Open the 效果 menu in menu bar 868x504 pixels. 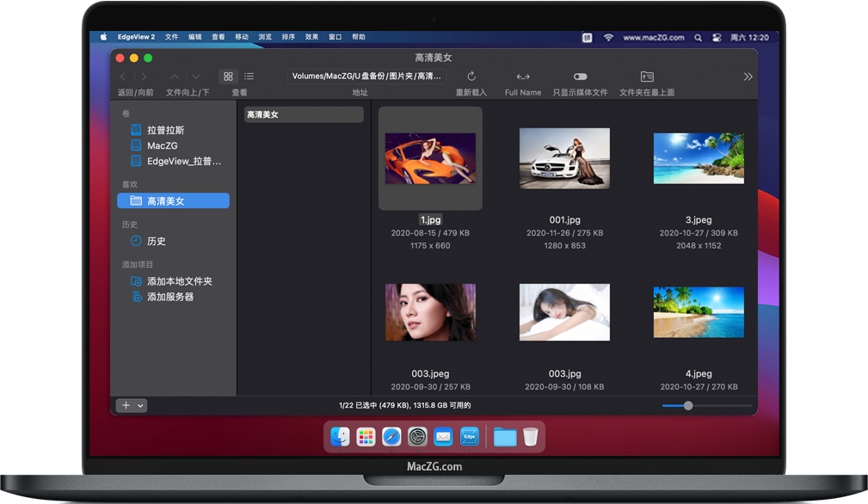(x=311, y=37)
